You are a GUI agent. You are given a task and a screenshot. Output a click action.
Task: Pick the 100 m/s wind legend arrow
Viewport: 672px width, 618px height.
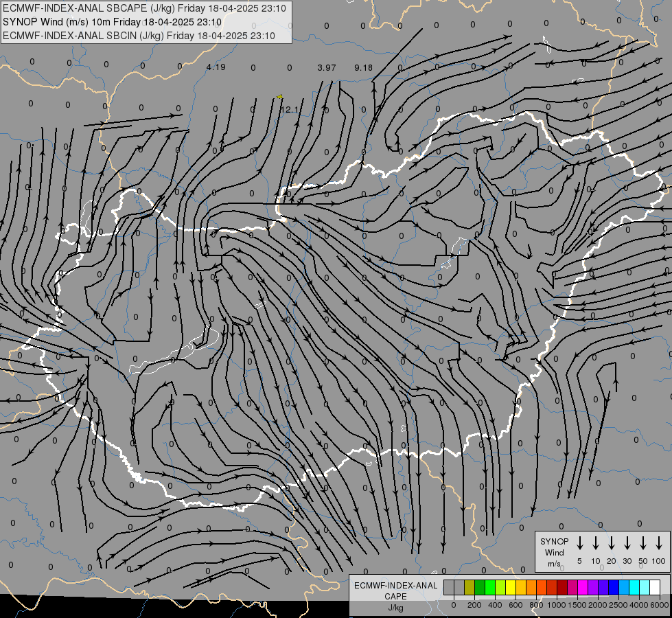coord(659,543)
